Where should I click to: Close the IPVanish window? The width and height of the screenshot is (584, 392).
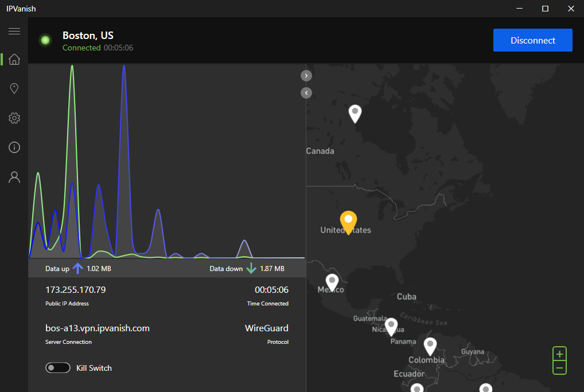pos(571,8)
